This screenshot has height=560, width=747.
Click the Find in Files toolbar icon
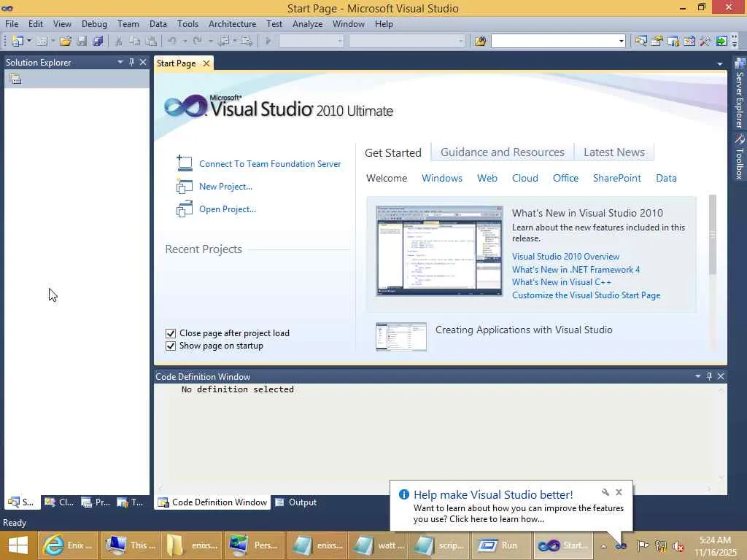(x=480, y=42)
